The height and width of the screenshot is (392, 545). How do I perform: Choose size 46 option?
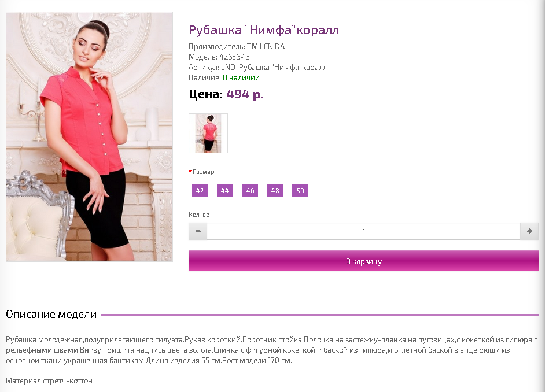click(x=251, y=191)
